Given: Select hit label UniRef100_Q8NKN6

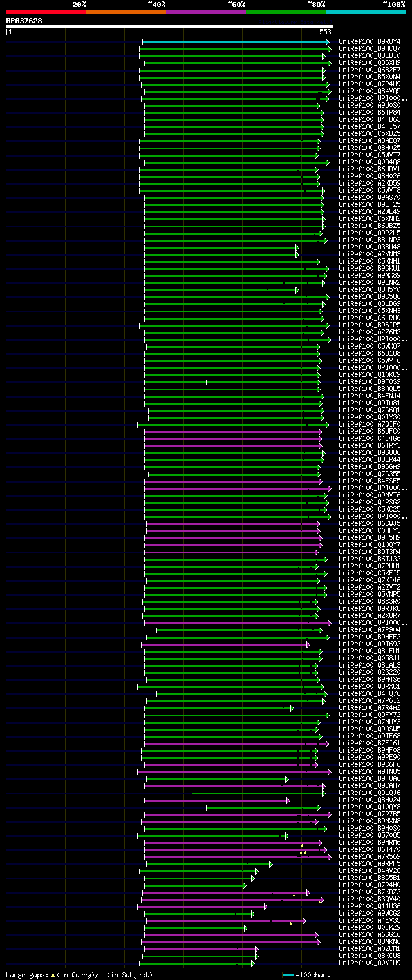Looking at the screenshot, I should [370, 941].
